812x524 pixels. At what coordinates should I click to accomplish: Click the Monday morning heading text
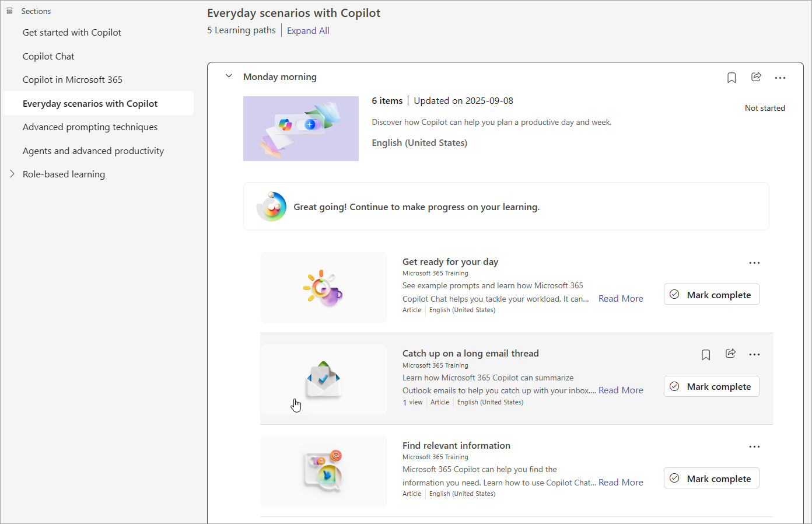tap(280, 77)
